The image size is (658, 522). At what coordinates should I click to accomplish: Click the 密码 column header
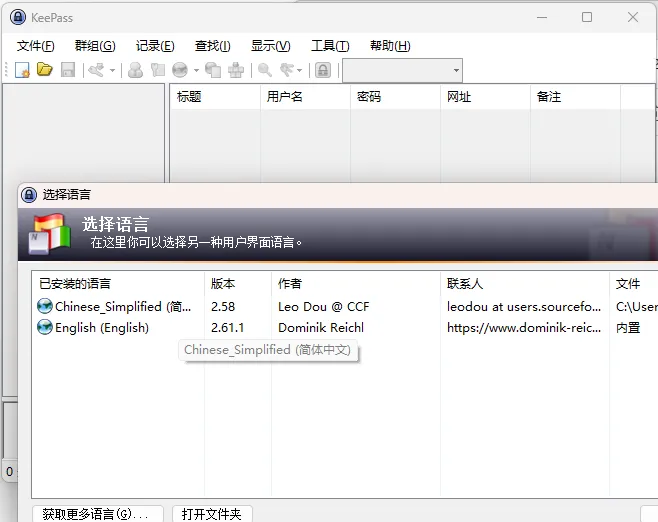coord(395,97)
